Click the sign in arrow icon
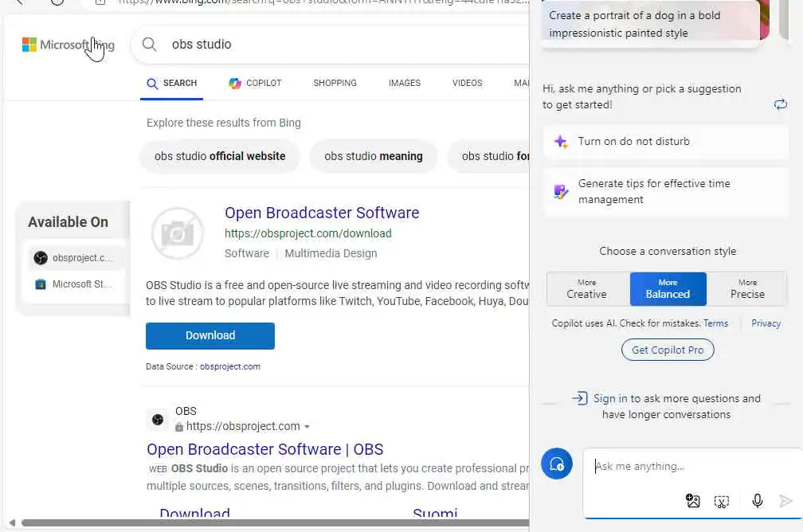Image resolution: width=803 pixels, height=532 pixels. [580, 398]
